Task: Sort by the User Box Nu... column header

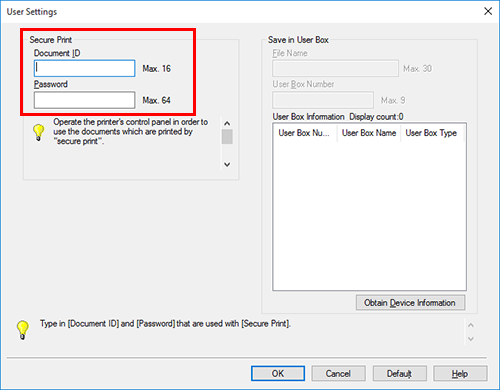Action: point(305,133)
